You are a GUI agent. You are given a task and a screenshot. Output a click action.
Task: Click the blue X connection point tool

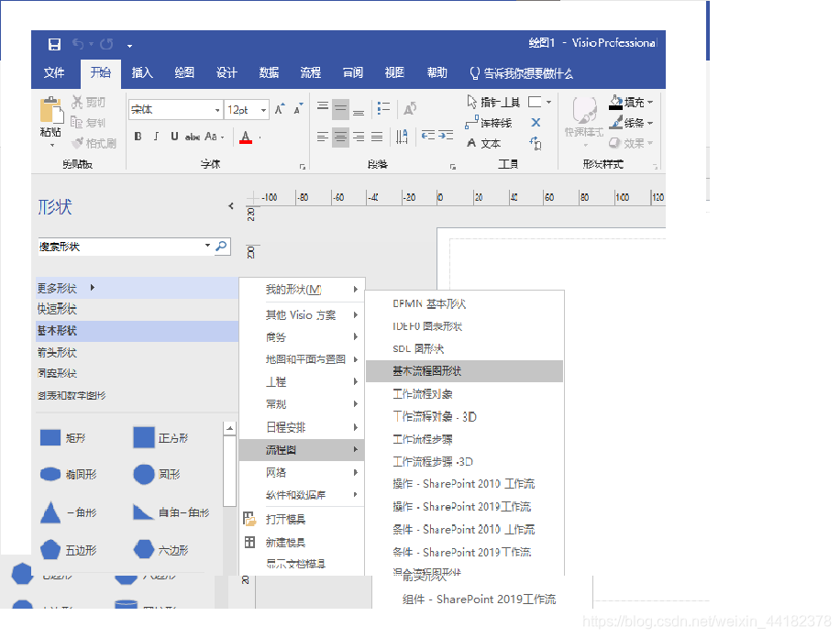tap(536, 123)
